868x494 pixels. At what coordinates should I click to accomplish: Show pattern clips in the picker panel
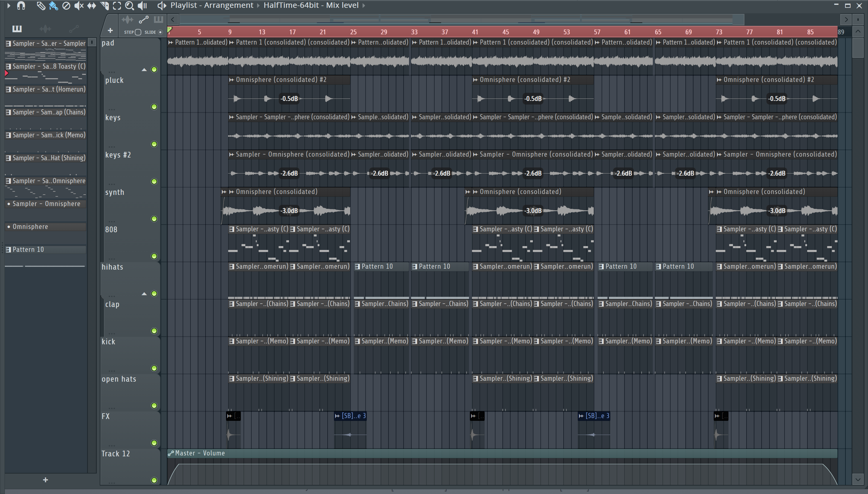click(17, 29)
